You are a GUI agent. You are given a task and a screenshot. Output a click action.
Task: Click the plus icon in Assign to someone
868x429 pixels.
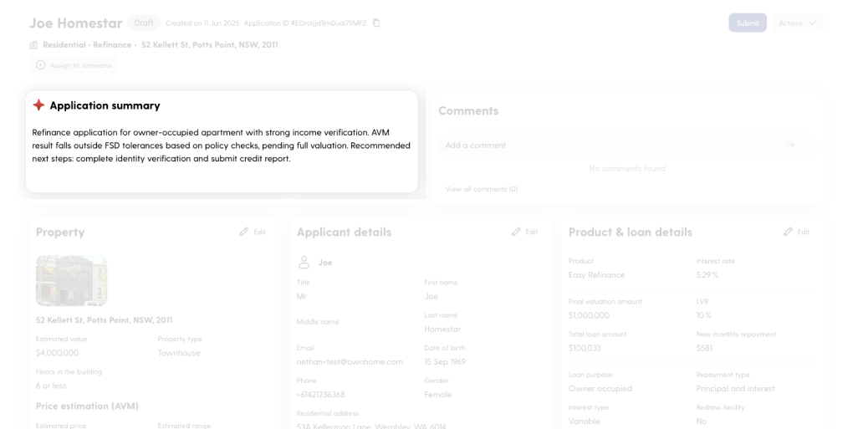(x=40, y=65)
